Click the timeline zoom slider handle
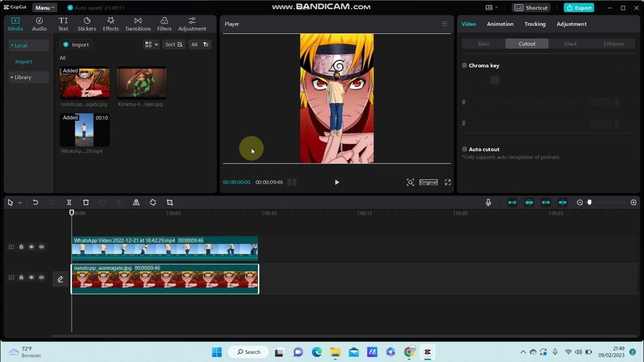Viewport: 644px width, 362px height. (589, 203)
